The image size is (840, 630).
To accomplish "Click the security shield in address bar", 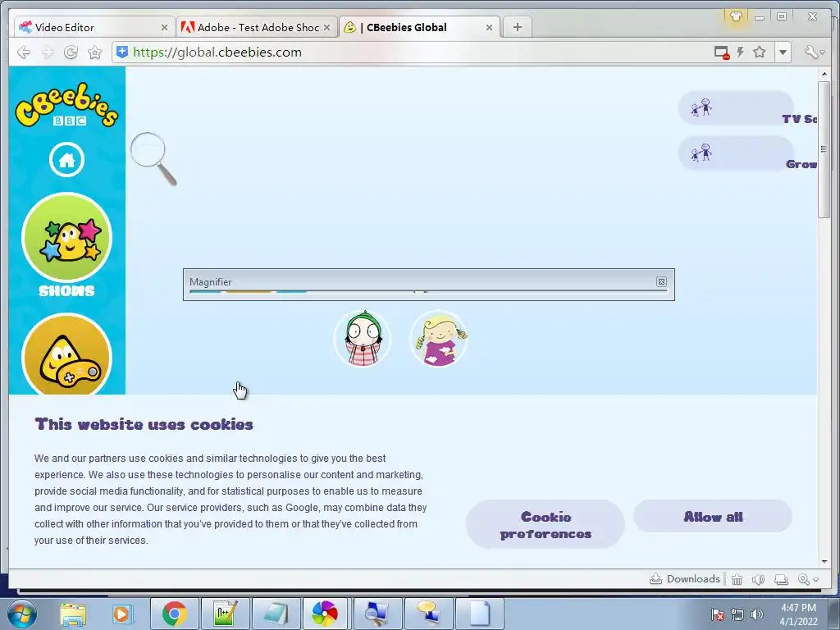I will [122, 52].
